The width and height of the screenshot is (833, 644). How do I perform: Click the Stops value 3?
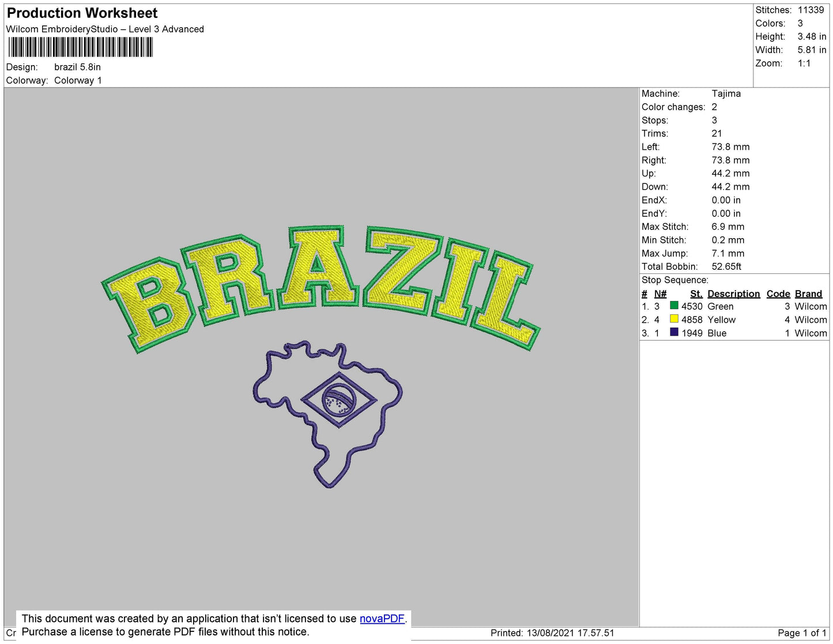tap(714, 120)
